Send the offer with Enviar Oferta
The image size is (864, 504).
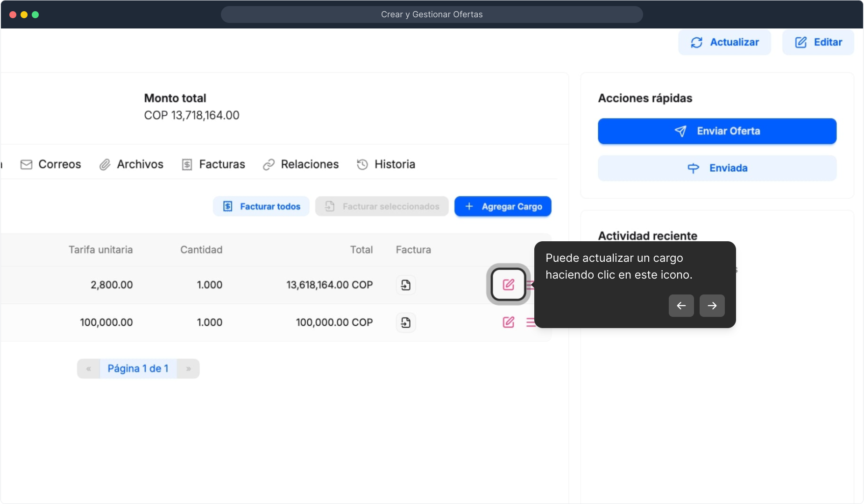[717, 131]
